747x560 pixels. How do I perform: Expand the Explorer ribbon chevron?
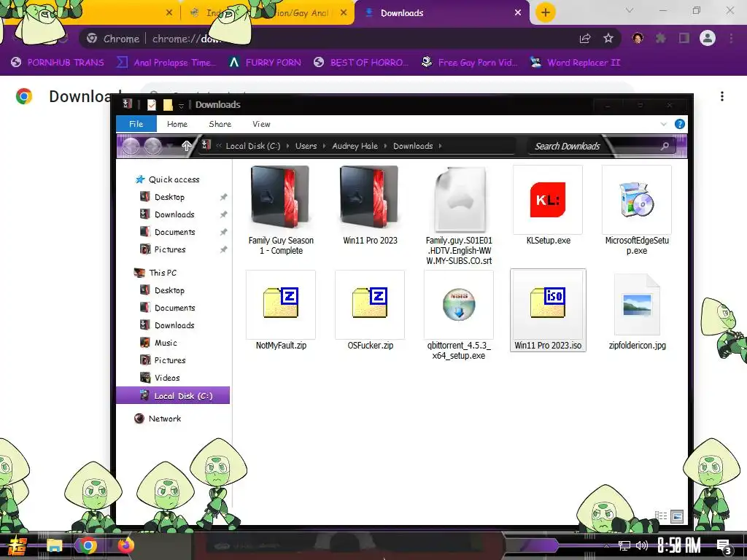pyautogui.click(x=664, y=124)
